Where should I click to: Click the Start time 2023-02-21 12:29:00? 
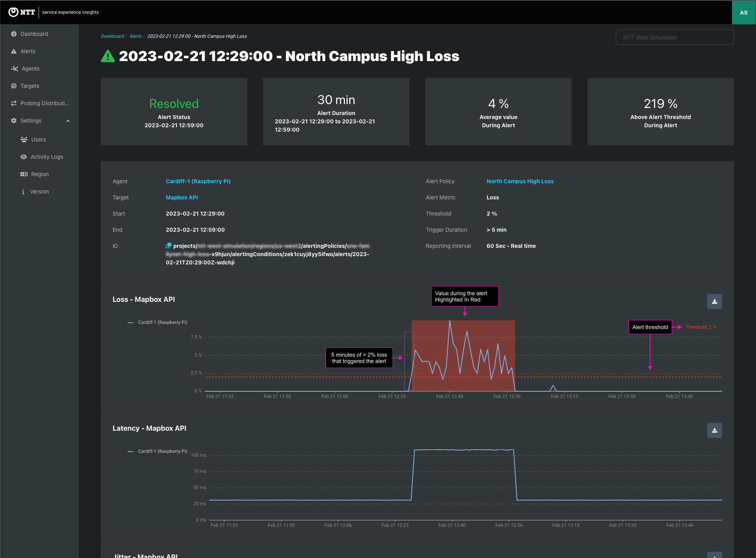(195, 214)
